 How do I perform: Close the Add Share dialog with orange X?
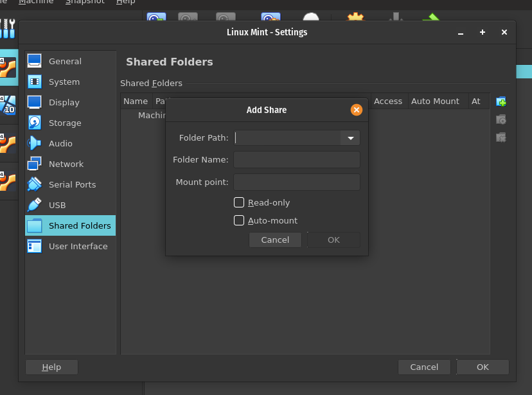click(x=356, y=110)
